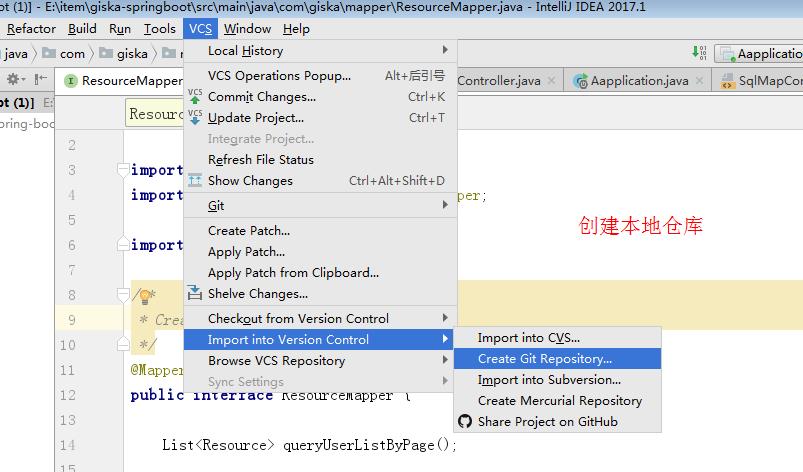The image size is (803, 472).
Task: Open the Refactor menu
Action: click(x=31, y=29)
